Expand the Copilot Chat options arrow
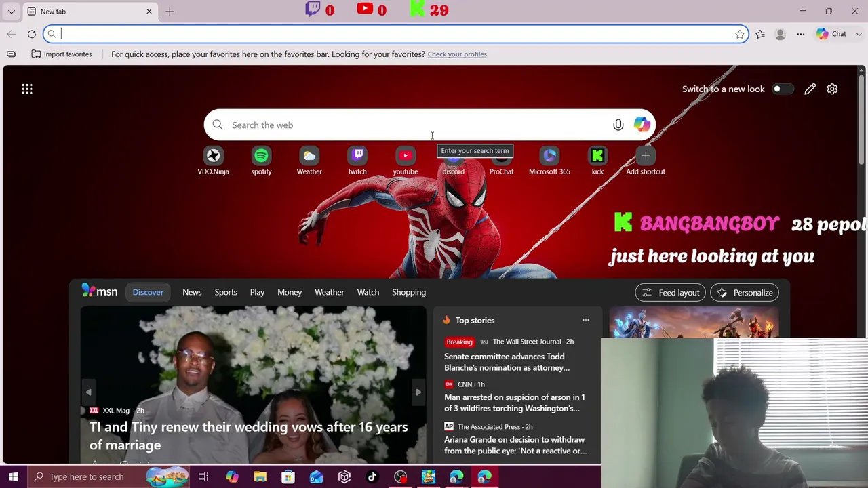The image size is (868, 488). click(859, 34)
